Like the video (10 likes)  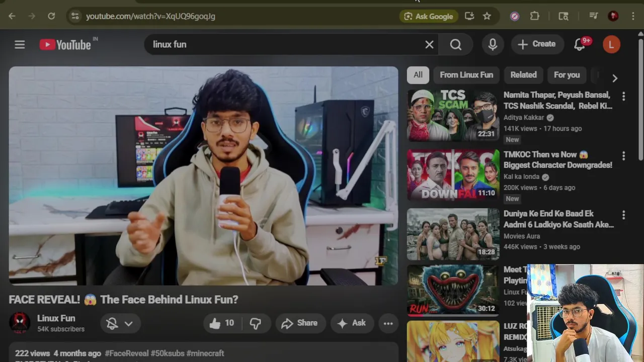tap(222, 323)
